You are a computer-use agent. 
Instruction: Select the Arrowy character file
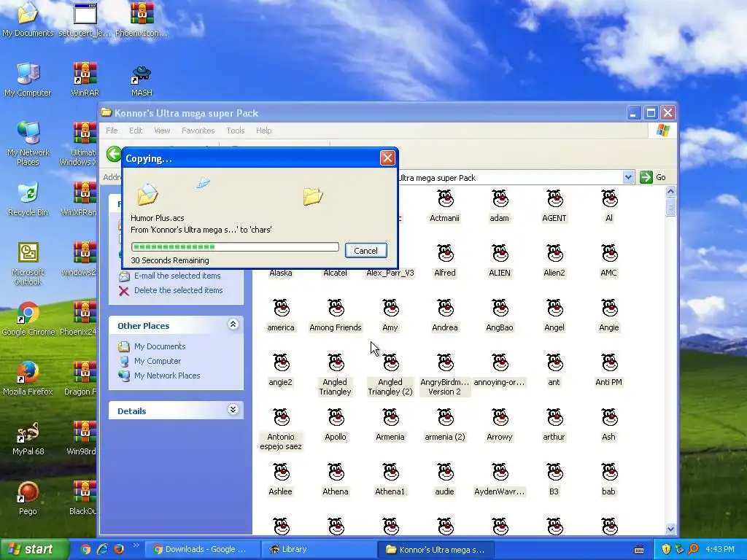(500, 425)
